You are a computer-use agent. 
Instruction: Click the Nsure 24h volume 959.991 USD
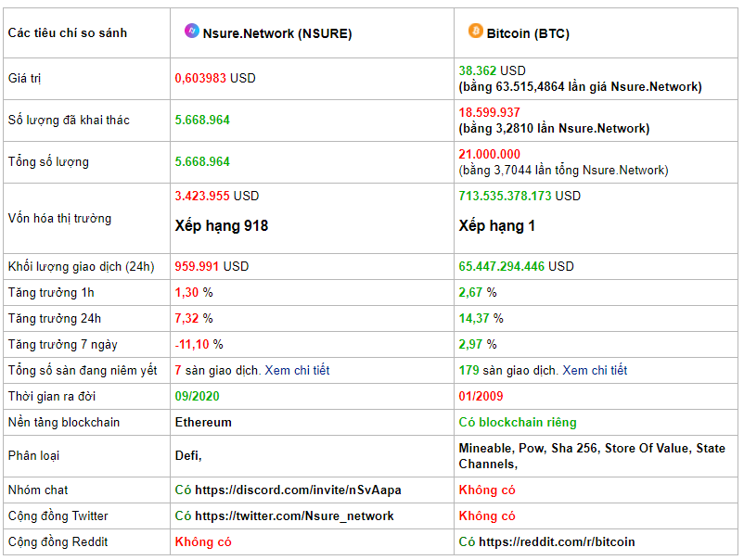[212, 266]
